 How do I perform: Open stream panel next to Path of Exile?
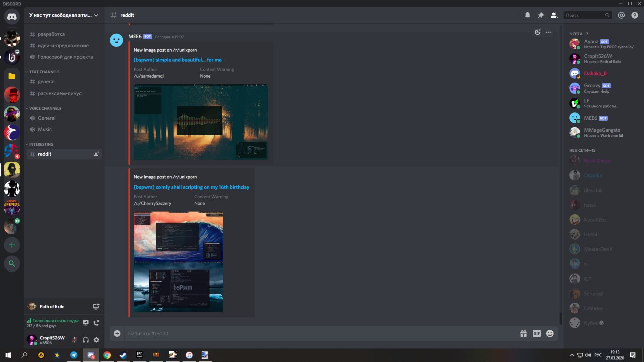[x=96, y=306]
